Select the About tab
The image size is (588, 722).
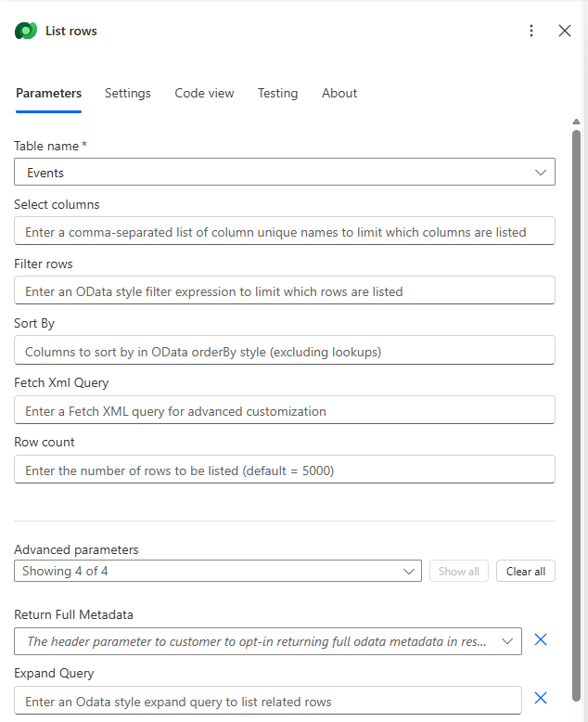(x=339, y=93)
